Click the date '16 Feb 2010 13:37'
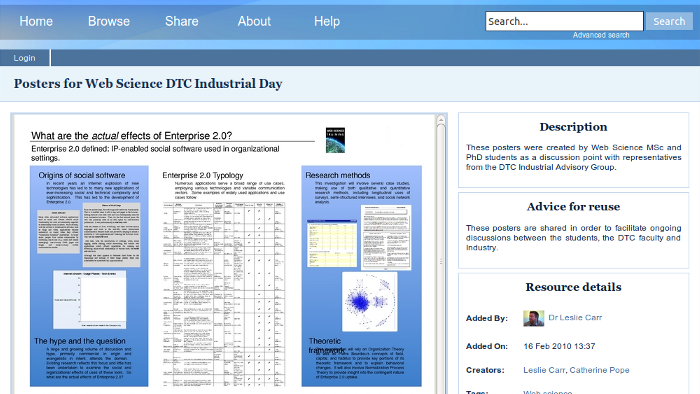Image resolution: width=700 pixels, height=394 pixels. pos(559,346)
